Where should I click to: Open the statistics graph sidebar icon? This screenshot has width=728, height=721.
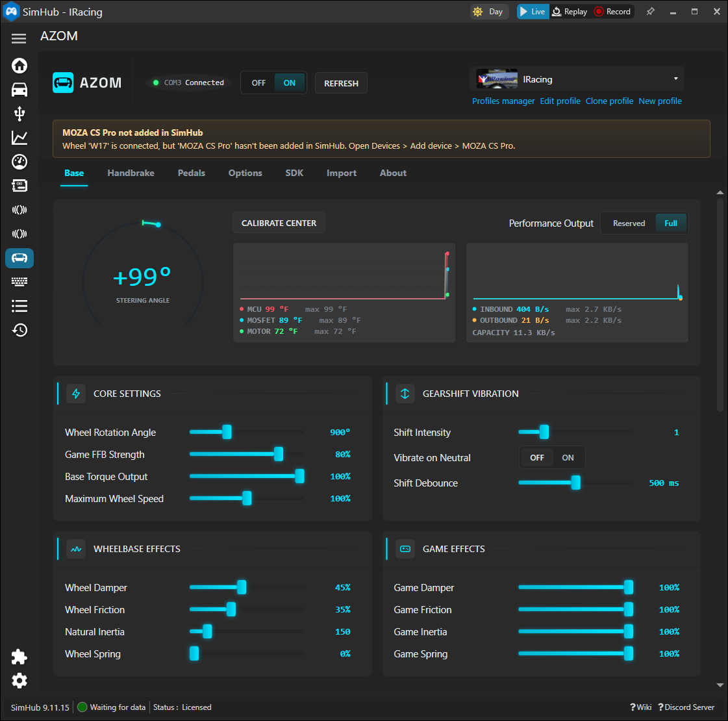[x=19, y=138]
